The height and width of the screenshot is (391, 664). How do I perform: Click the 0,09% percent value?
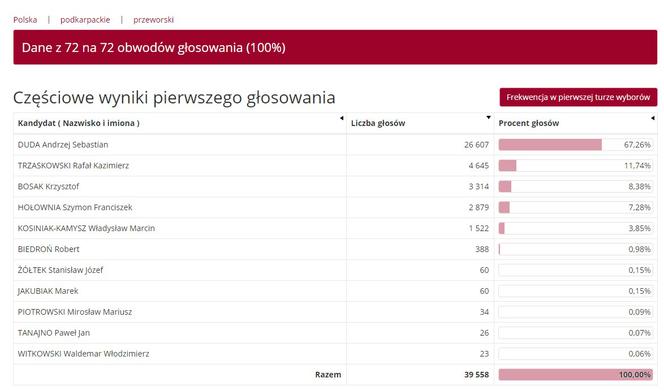[x=639, y=312]
